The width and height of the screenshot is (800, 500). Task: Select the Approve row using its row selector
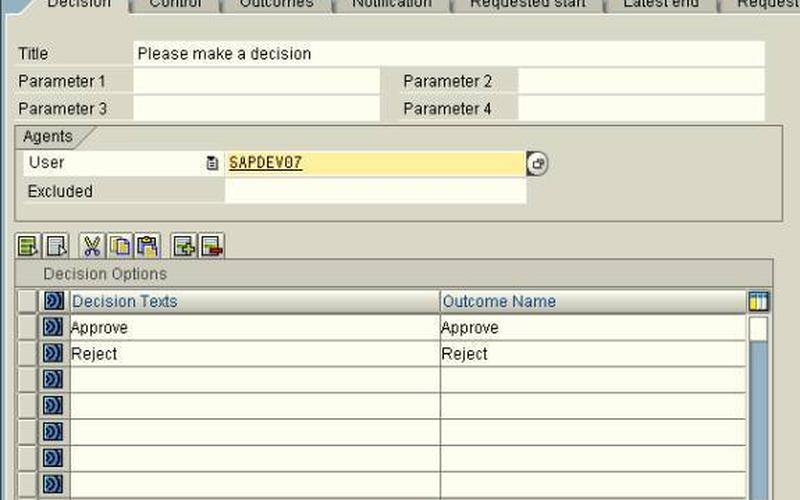point(27,328)
